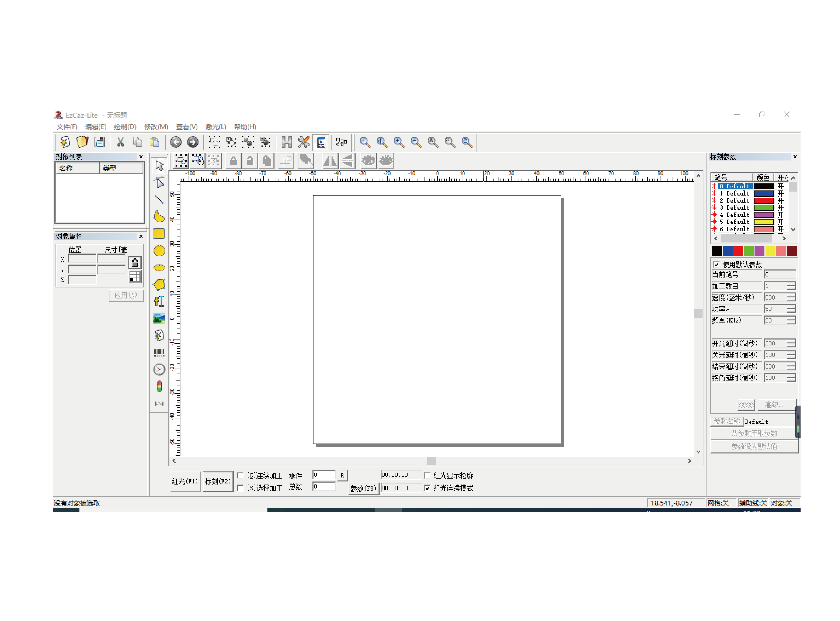Click the save file toolbar icon
This screenshot has height=621, width=840.
click(100, 142)
